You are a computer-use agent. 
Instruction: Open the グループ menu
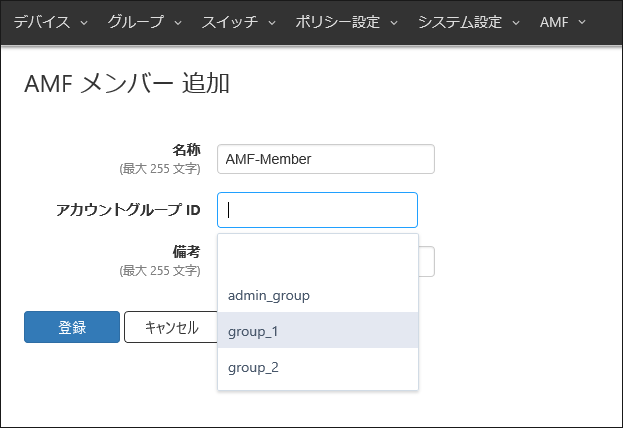(x=135, y=22)
